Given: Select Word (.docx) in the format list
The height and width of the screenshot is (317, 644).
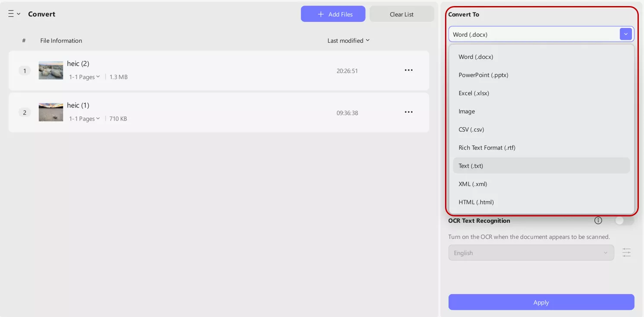Looking at the screenshot, I should click(x=476, y=57).
